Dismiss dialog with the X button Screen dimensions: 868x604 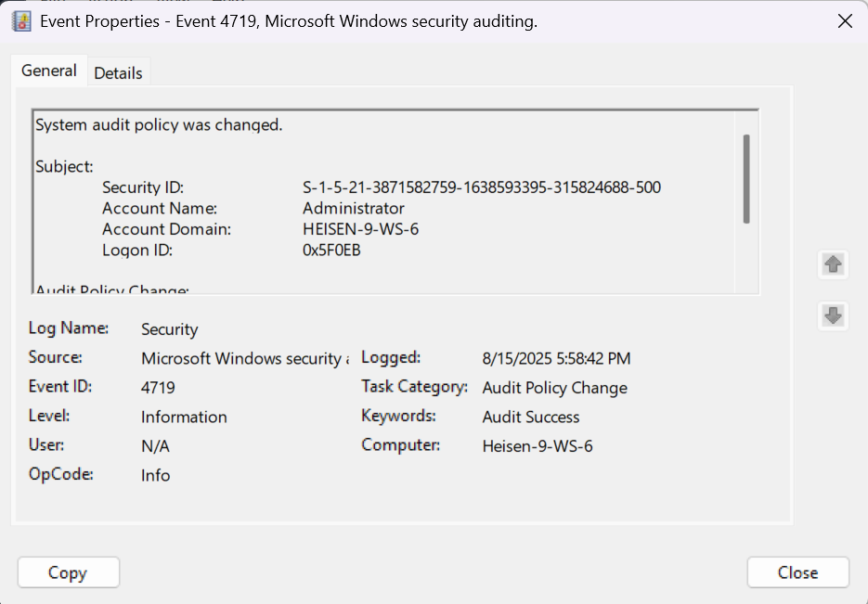(844, 20)
